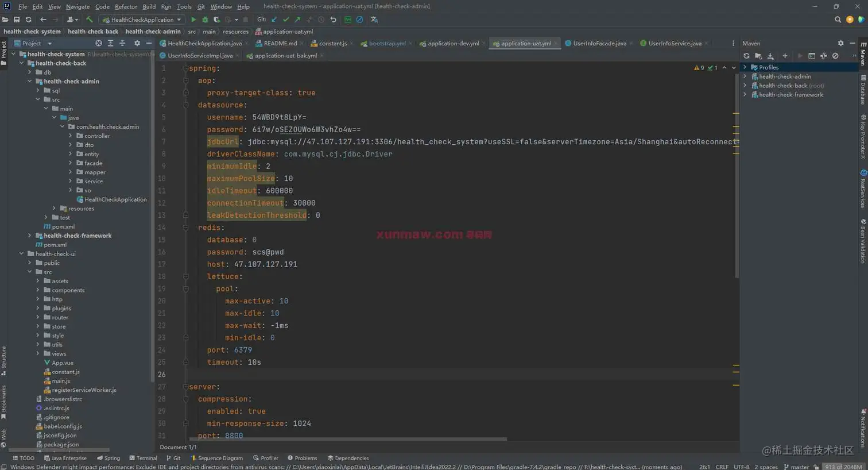Toggle the Structure tool window stripe button

3,361
